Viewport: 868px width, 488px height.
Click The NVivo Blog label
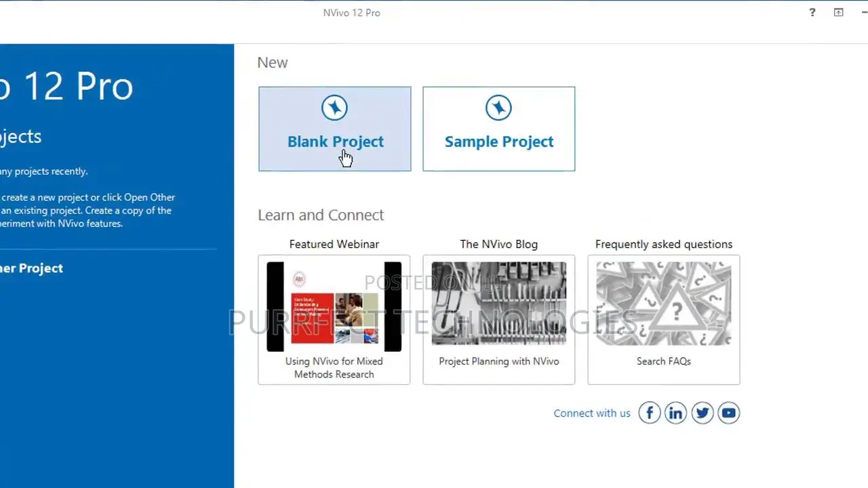click(498, 244)
